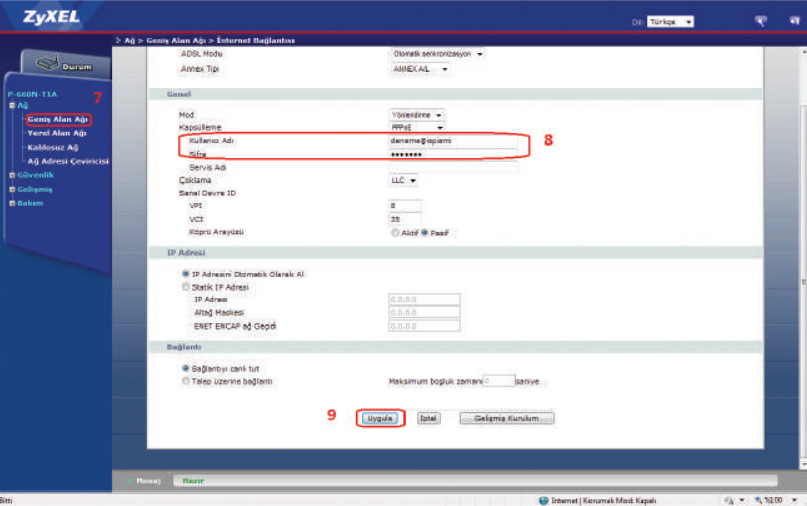Collapse the Ağ tree node
The image size is (807, 506).
pos(11,105)
